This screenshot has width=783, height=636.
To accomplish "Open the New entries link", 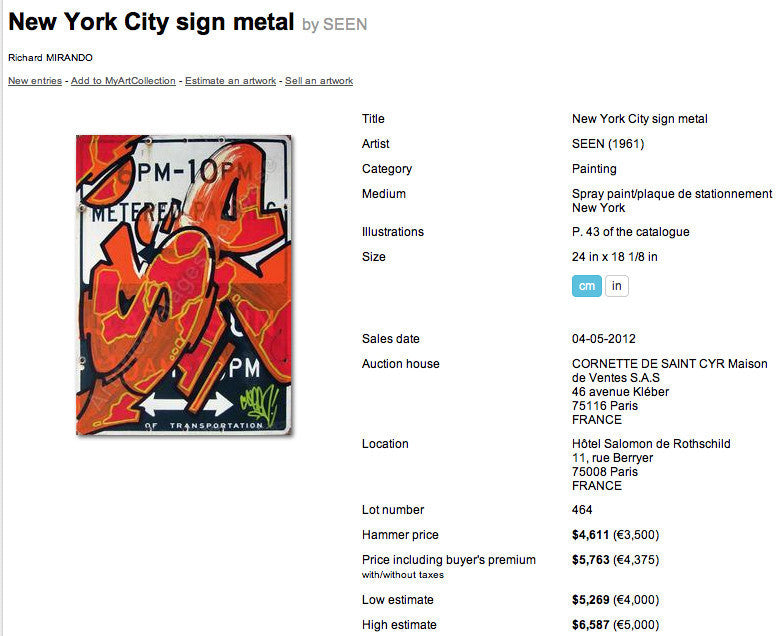I will (35, 81).
